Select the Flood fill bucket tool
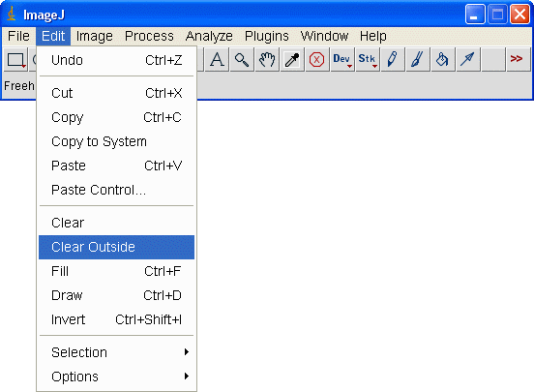This screenshot has height=392, width=534. [443, 60]
